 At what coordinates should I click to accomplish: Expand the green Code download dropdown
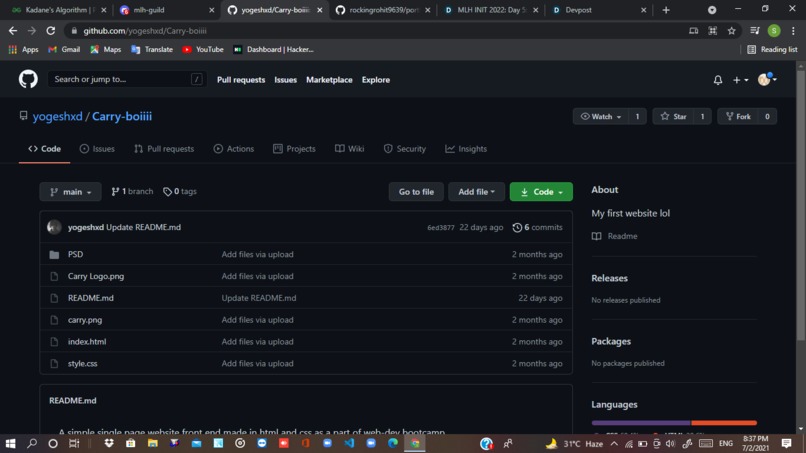[x=541, y=192]
